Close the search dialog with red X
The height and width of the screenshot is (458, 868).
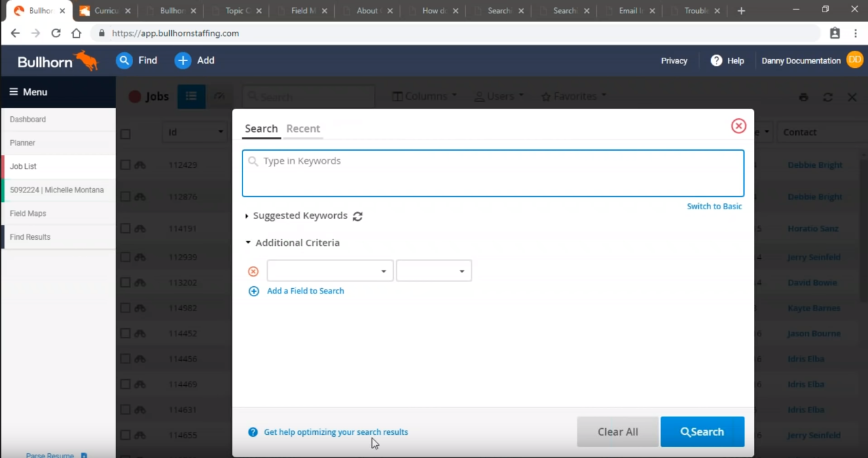[x=738, y=126]
